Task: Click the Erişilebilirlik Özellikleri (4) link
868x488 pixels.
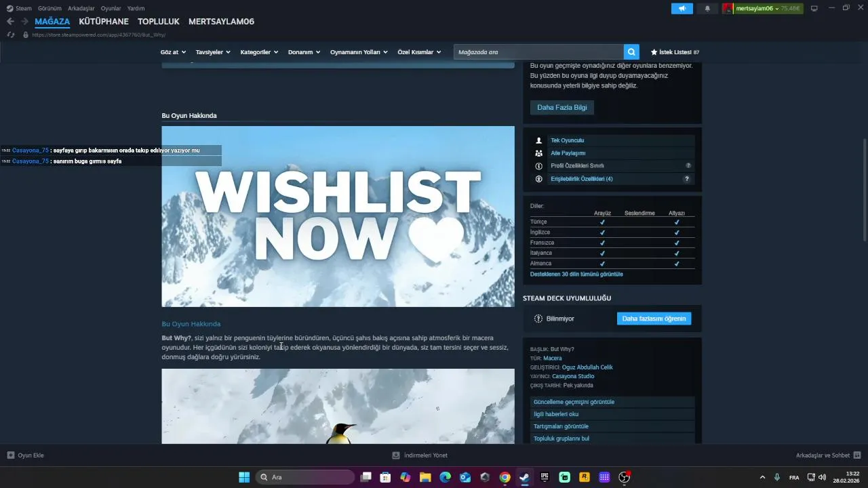Action: (x=582, y=179)
